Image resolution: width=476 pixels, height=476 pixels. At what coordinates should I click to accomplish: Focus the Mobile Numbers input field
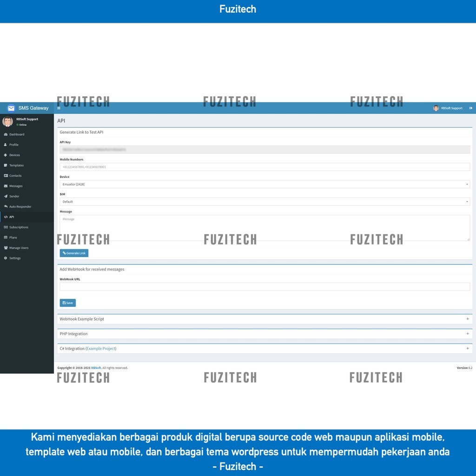coord(264,167)
